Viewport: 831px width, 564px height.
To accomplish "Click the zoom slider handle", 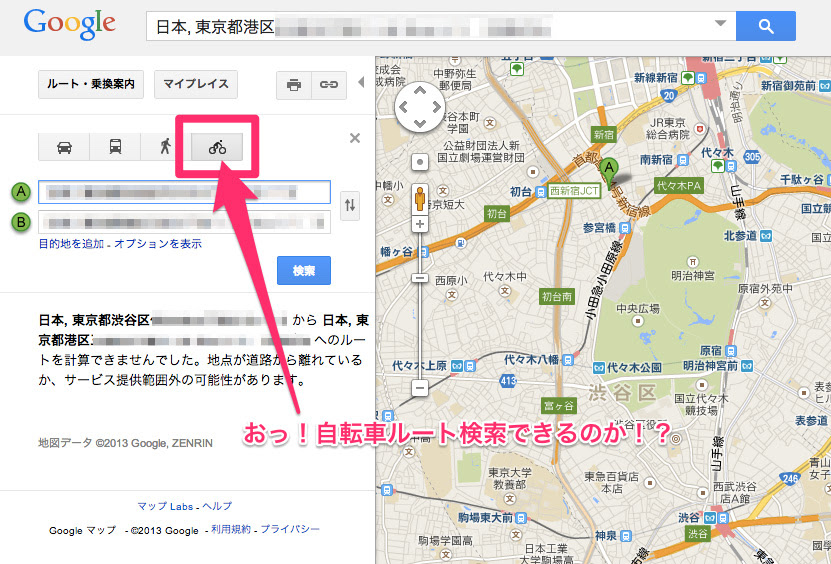I will click(x=420, y=278).
